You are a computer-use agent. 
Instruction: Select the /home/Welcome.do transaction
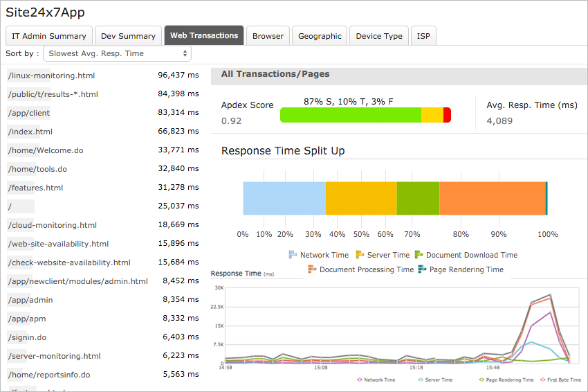(46, 150)
